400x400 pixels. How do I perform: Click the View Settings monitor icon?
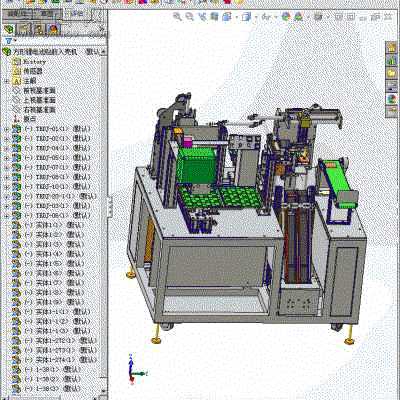[318, 16]
